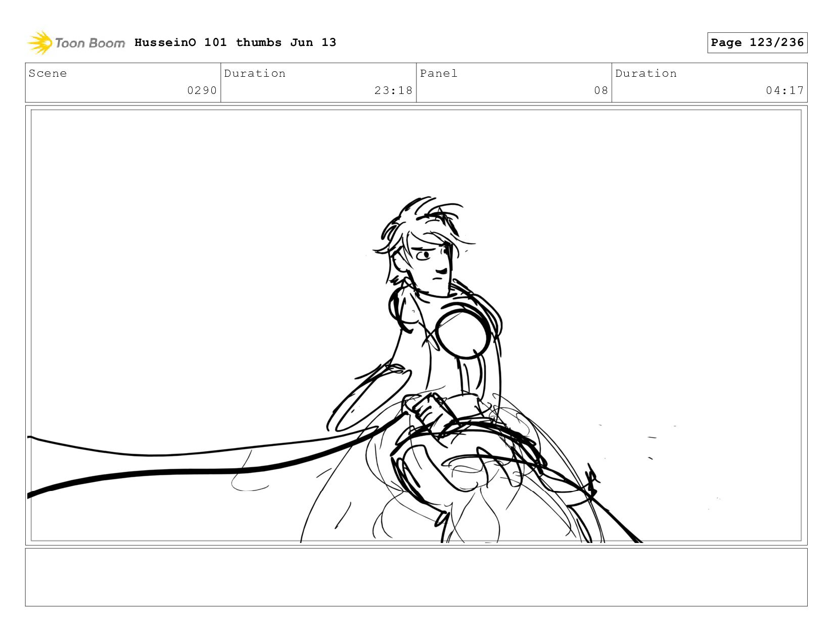Image resolution: width=834 pixels, height=644 pixels.
Task: Click the empty notes box below the panel
Action: click(x=416, y=577)
